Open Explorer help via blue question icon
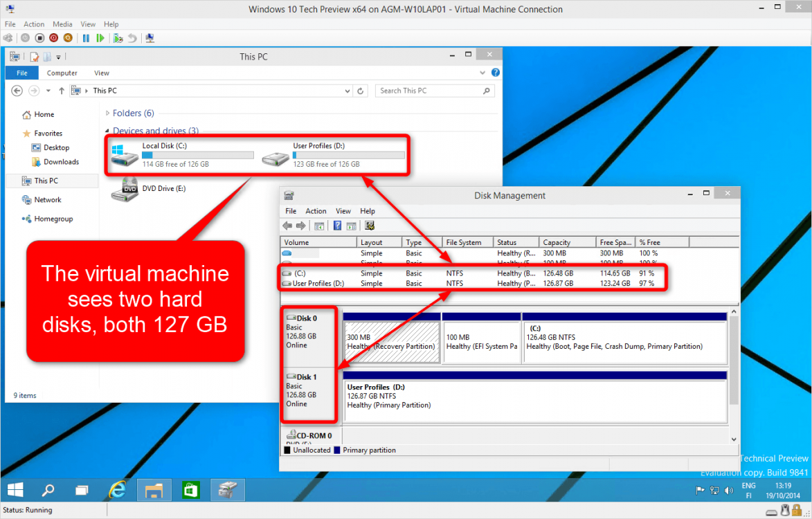The image size is (812, 519). [496, 73]
